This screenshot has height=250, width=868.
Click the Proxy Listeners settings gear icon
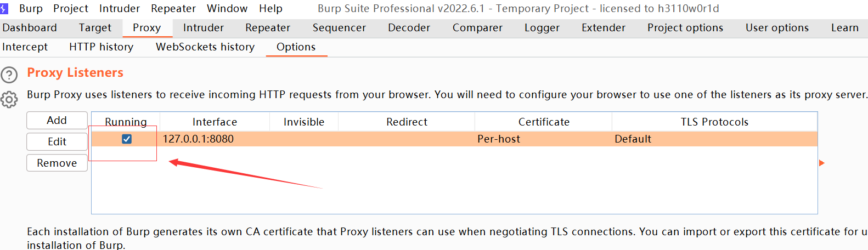[9, 99]
